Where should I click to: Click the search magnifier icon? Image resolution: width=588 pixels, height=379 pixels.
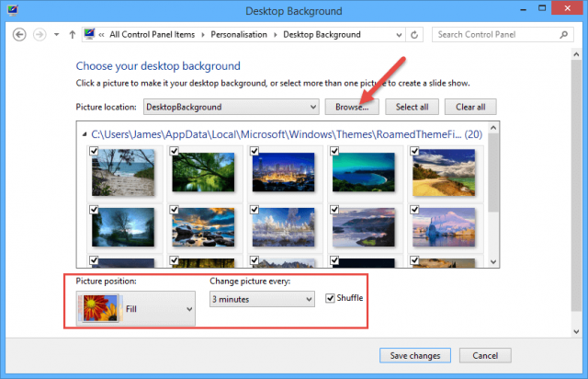coord(563,35)
